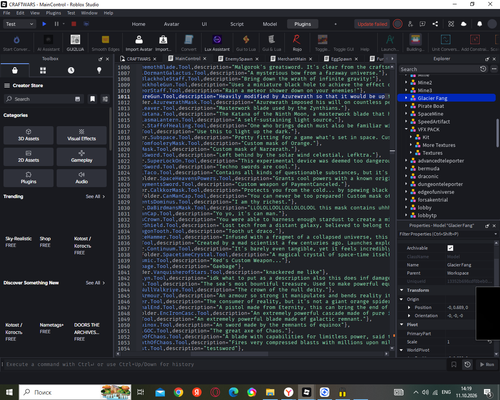This screenshot has height=400, width=500.
Task: Open the Audio category
Action: click(x=82, y=178)
